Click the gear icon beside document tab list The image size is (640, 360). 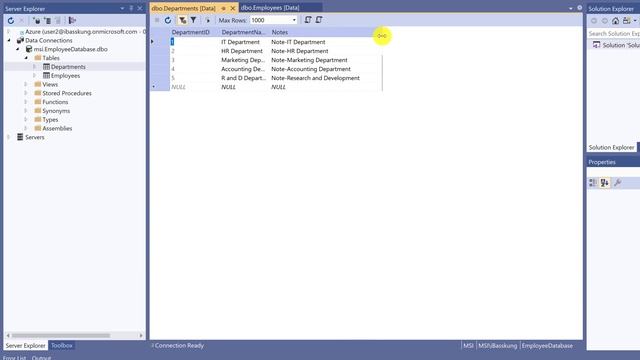580,8
